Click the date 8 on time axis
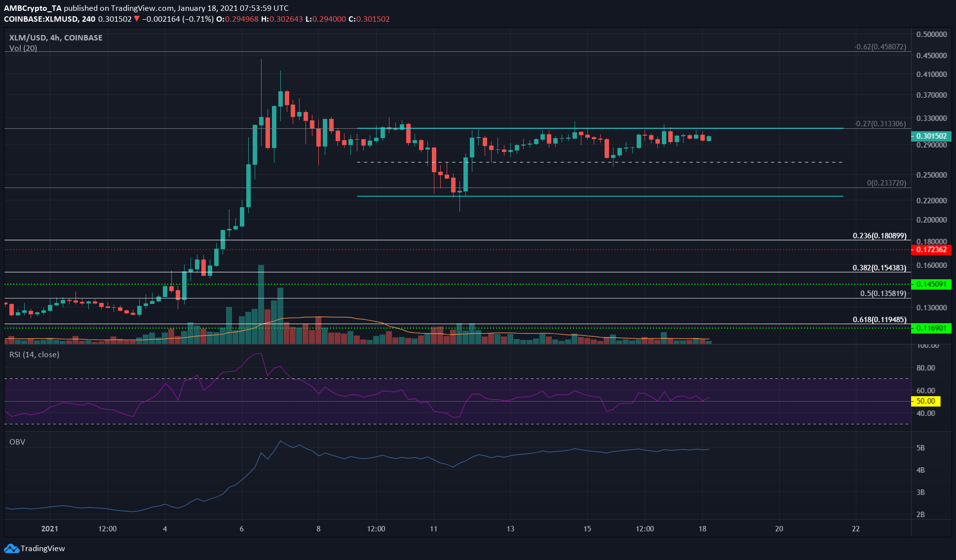The height and width of the screenshot is (560, 956). click(318, 528)
